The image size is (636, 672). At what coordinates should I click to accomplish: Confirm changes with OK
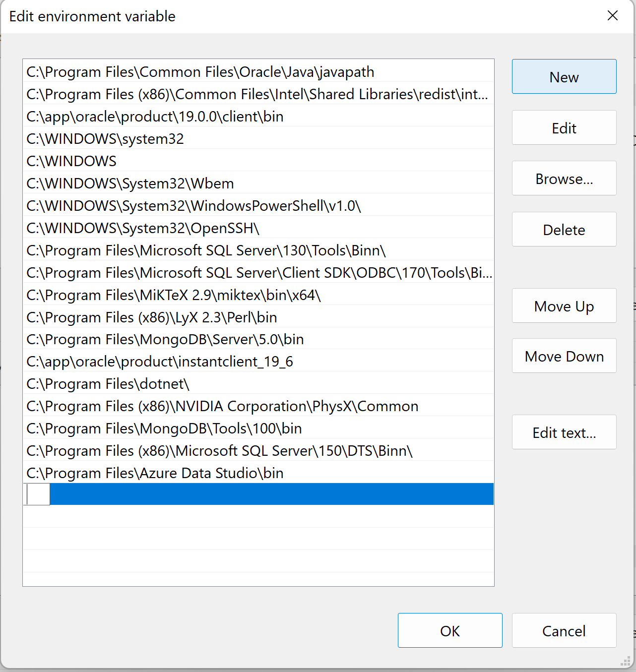pos(450,631)
